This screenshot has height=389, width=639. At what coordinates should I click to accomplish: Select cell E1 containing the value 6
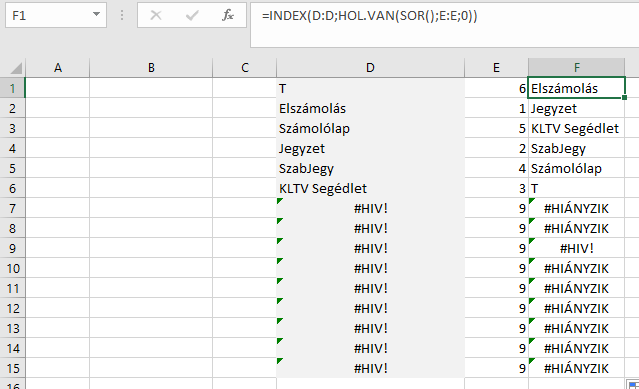496,88
